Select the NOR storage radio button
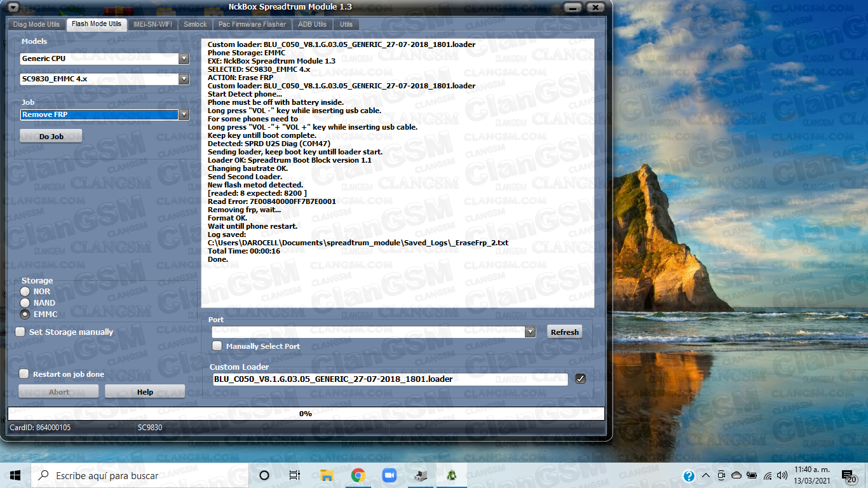The image size is (868, 488). tap(25, 292)
